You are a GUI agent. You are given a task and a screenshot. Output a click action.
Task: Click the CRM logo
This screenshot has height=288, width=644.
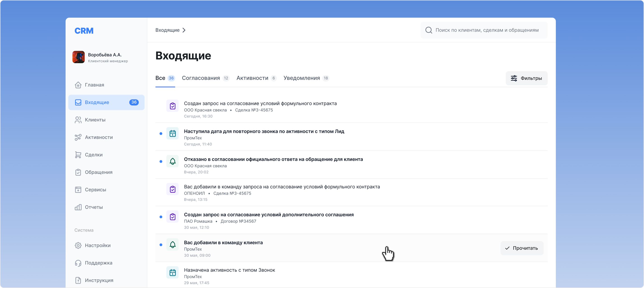coord(84,31)
